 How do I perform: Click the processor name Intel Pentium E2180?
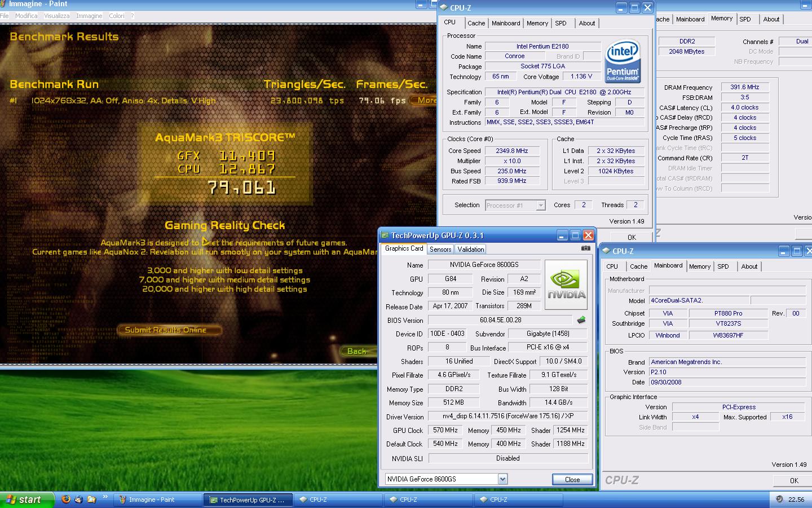pyautogui.click(x=542, y=46)
